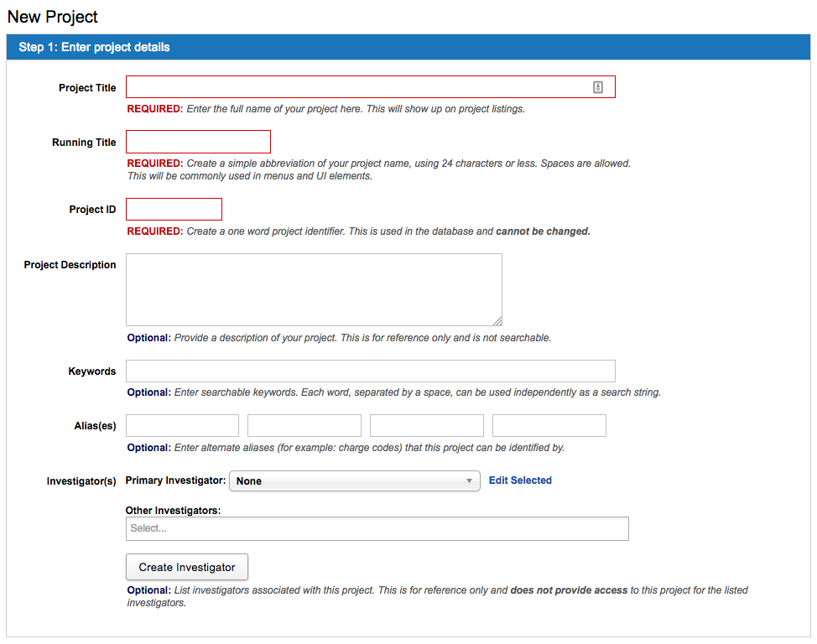
Task: Open the Primary Investigator dropdown showing None
Action: tap(354, 481)
